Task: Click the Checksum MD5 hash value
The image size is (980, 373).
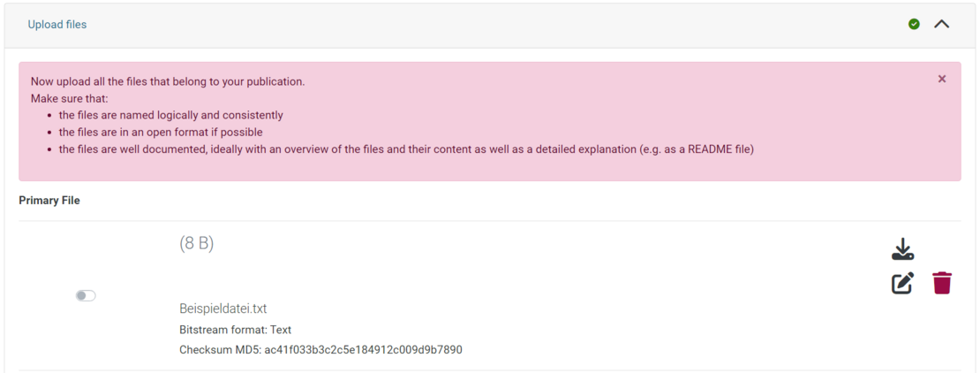Action: [363, 350]
